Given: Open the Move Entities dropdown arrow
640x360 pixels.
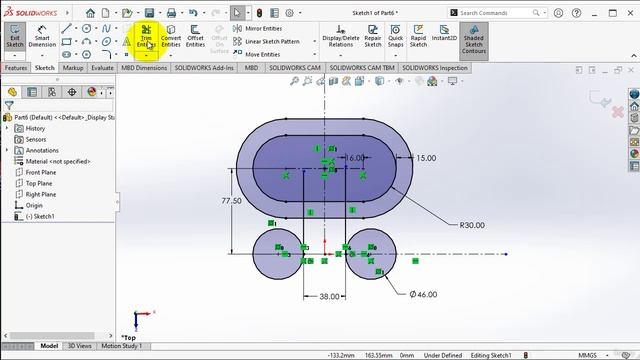Looking at the screenshot, I should click(314, 54).
